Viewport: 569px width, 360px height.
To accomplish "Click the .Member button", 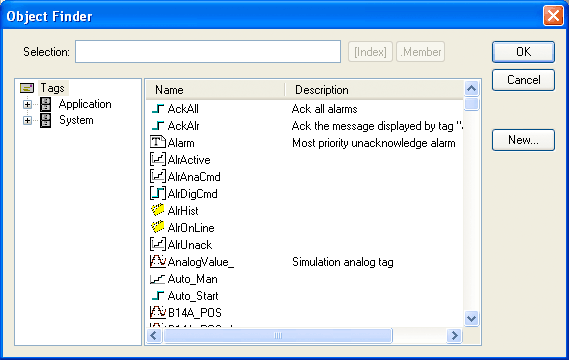I will 421,52.
